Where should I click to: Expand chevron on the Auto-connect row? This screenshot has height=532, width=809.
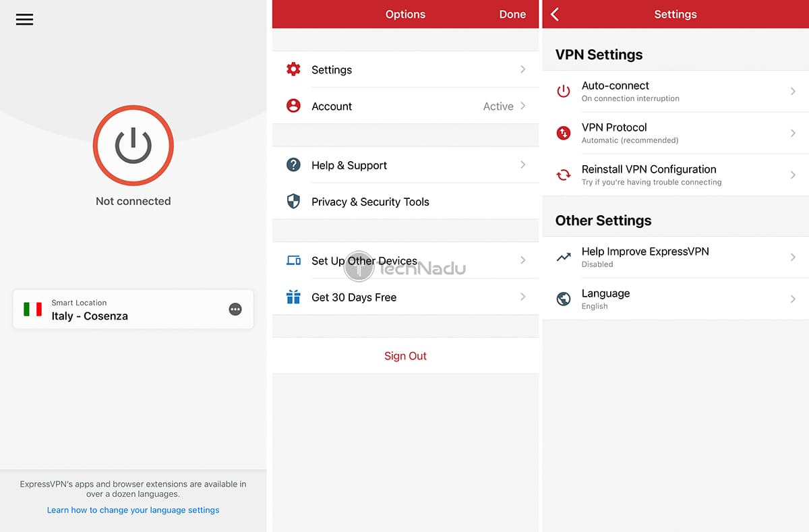tap(793, 91)
